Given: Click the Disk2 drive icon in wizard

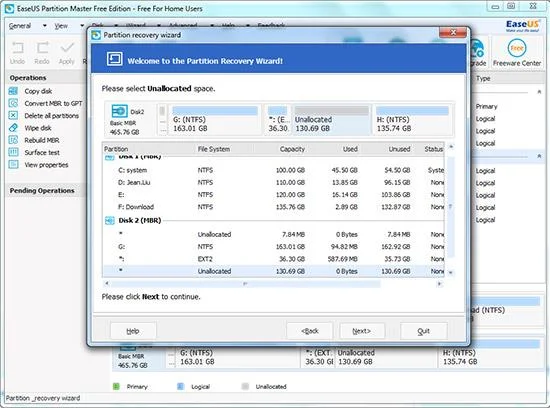Looking at the screenshot, I should click(x=119, y=111).
